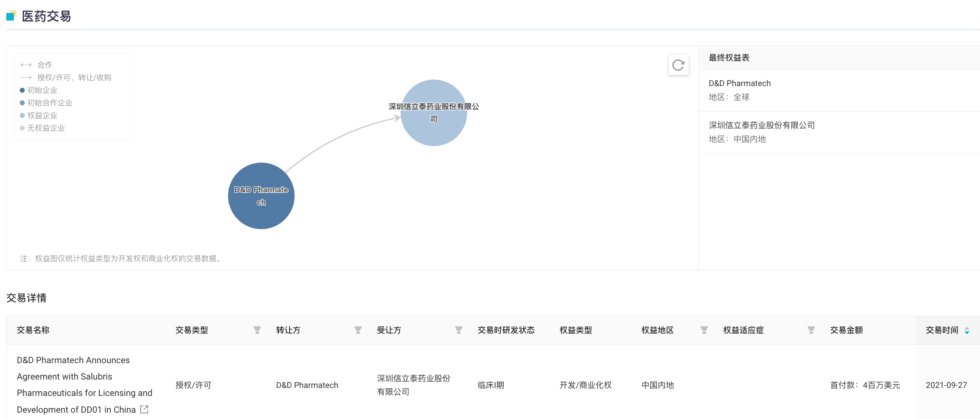Click the 转让方 cell D&D Pharmatech
Screen dimensions: 980x419
click(x=307, y=385)
